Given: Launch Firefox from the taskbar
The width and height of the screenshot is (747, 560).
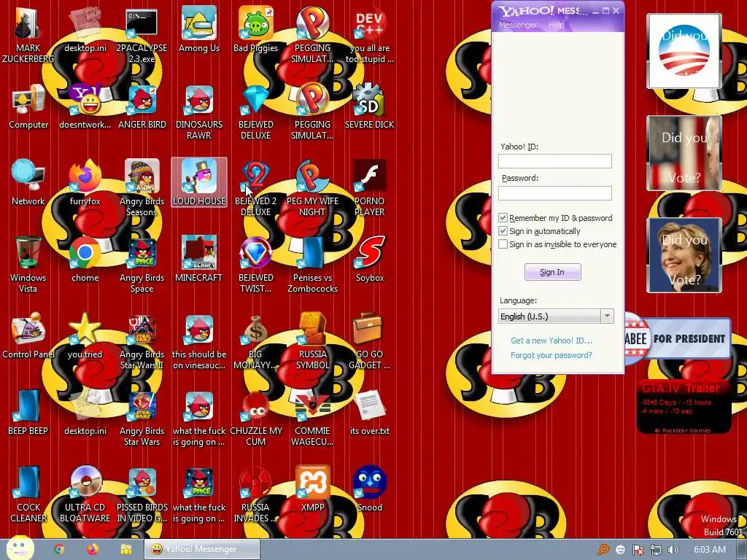Looking at the screenshot, I should coord(93,550).
